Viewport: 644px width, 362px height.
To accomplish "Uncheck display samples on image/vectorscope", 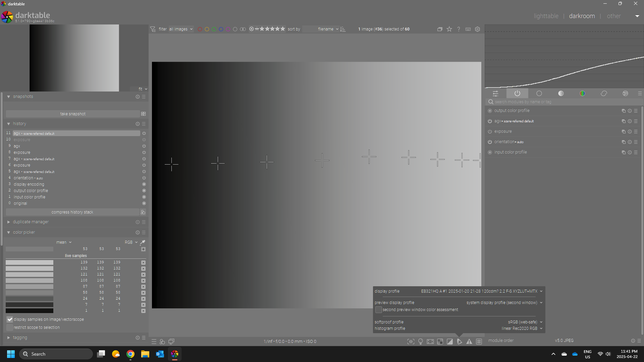I will 10,319.
